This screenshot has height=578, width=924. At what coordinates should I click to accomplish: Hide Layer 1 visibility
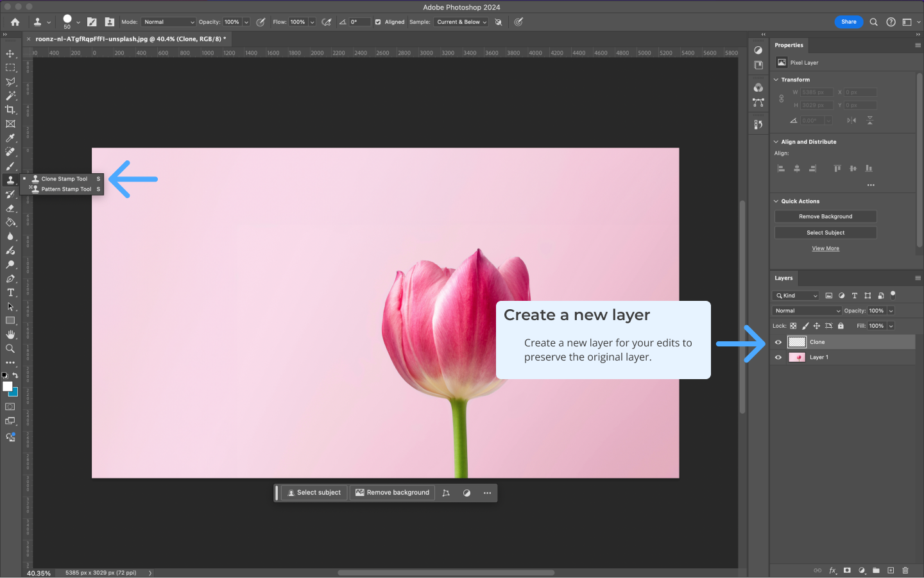click(778, 357)
